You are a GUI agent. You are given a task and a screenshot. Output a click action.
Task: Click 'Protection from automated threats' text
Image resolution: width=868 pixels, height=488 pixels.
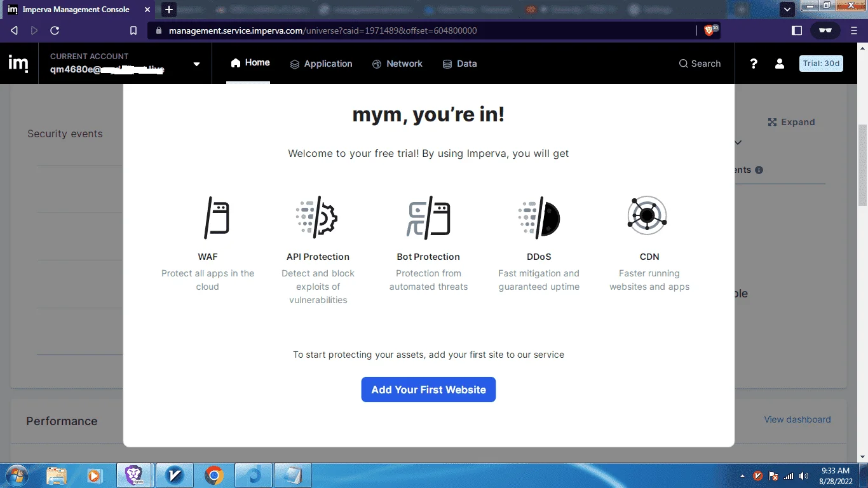428,280
